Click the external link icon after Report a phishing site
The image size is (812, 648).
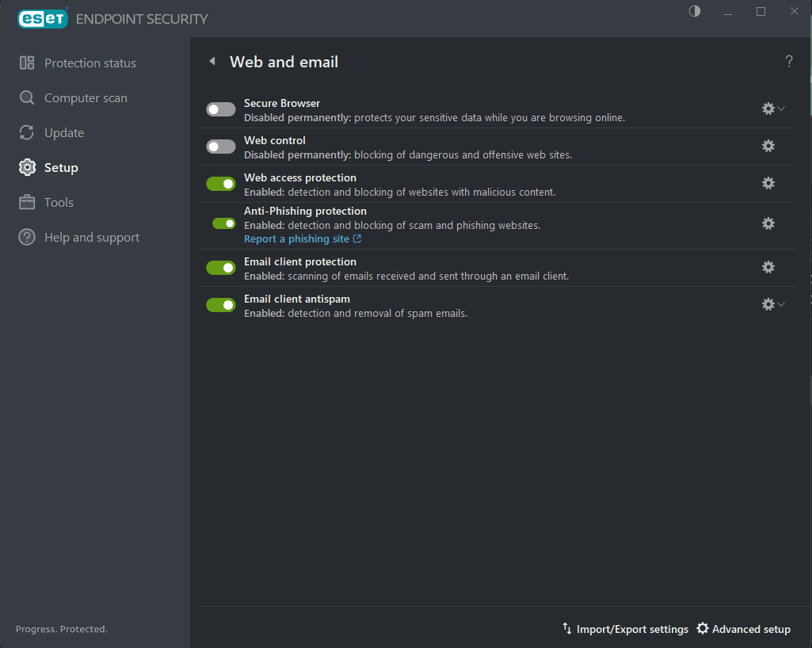[x=356, y=238]
